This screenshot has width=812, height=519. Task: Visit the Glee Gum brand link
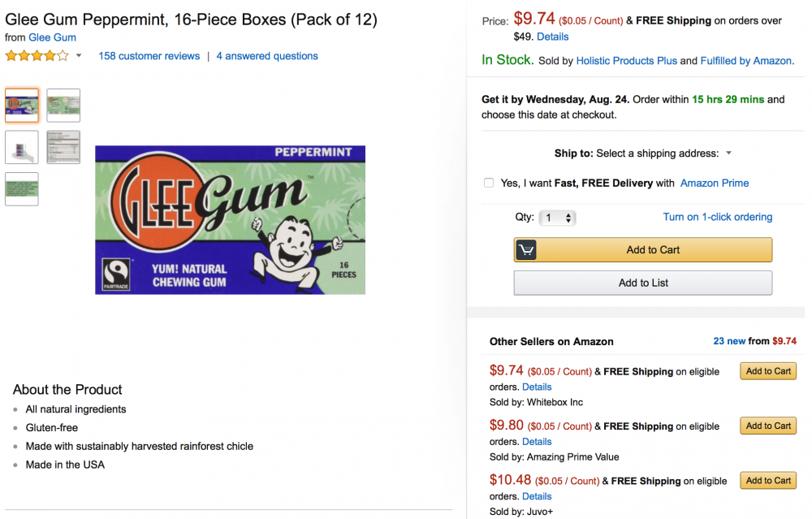(x=52, y=37)
